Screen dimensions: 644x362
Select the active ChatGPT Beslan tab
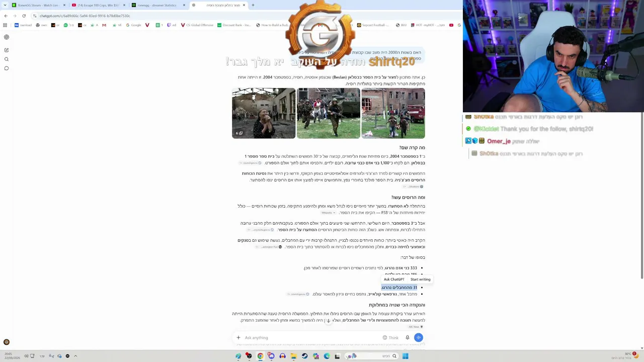point(218,5)
